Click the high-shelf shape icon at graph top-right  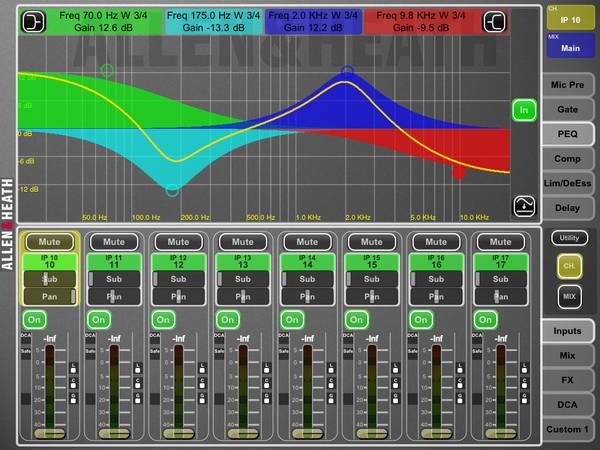click(x=493, y=20)
